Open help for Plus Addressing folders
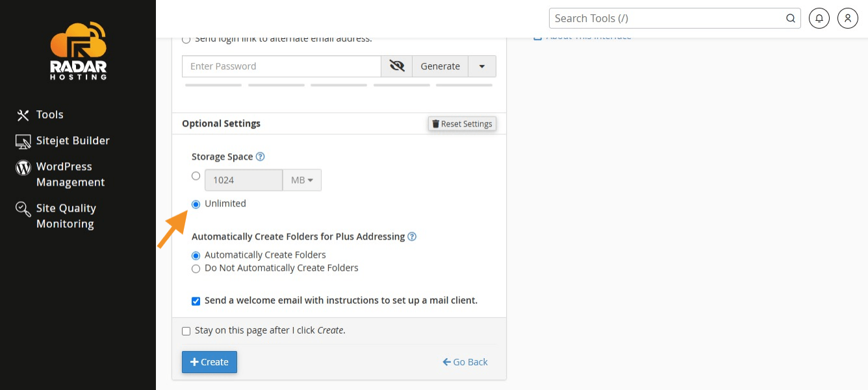Image resolution: width=868 pixels, height=390 pixels. point(412,237)
